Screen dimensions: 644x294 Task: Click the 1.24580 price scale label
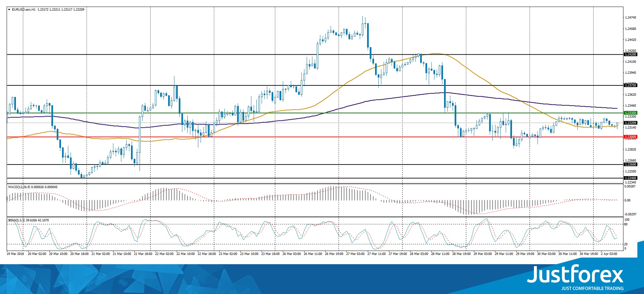pyautogui.click(x=630, y=29)
